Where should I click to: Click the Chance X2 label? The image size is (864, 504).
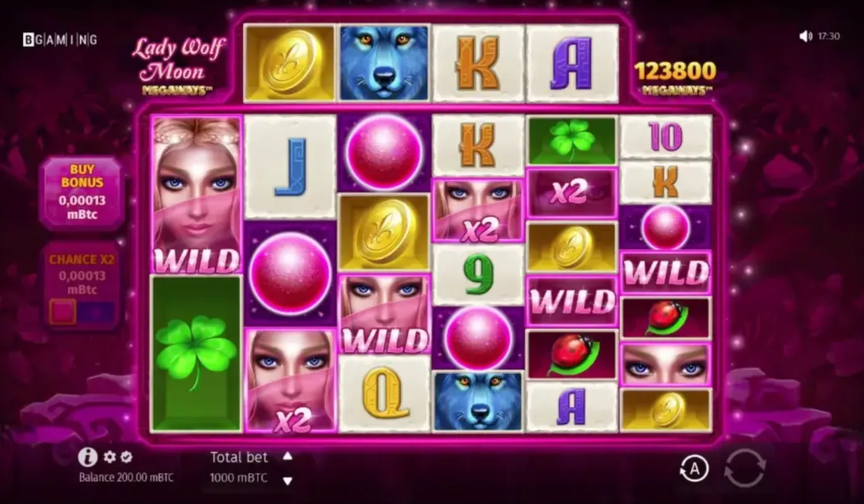click(82, 260)
